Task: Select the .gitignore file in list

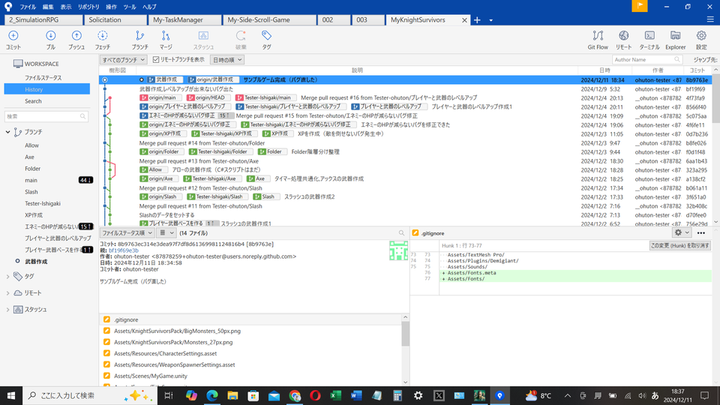Action: (x=126, y=320)
